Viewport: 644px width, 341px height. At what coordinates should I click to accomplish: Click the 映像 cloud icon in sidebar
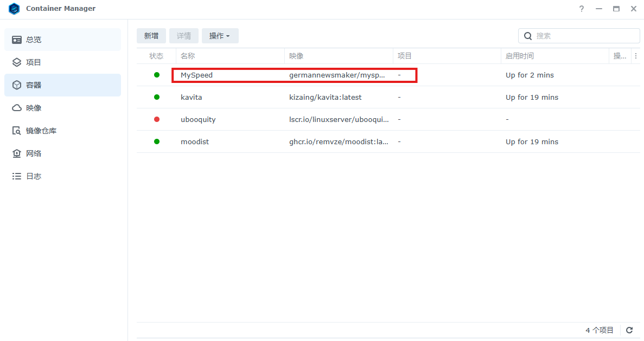(17, 108)
